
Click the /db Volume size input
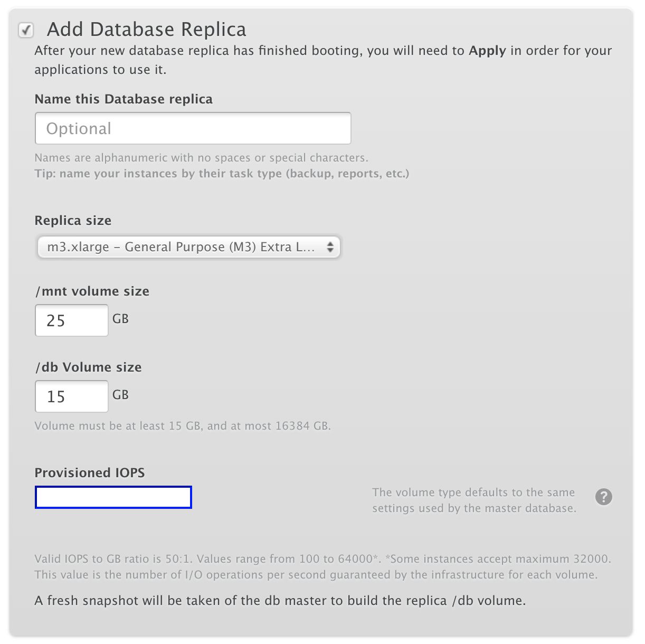[71, 396]
